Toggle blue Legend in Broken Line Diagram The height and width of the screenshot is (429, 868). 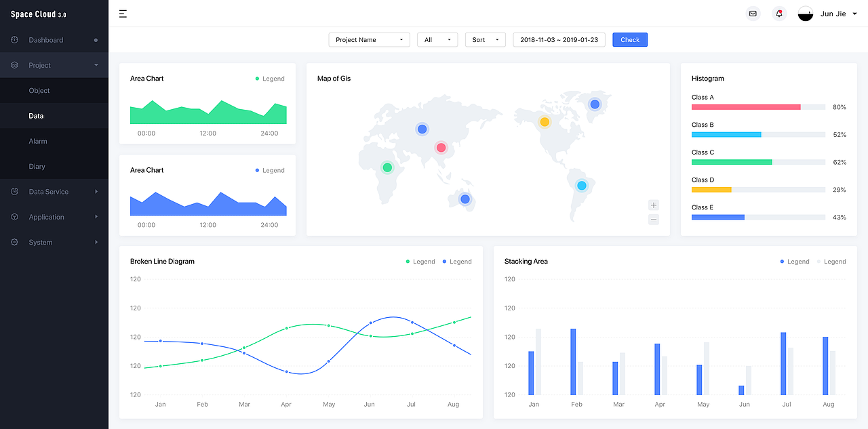click(x=457, y=262)
